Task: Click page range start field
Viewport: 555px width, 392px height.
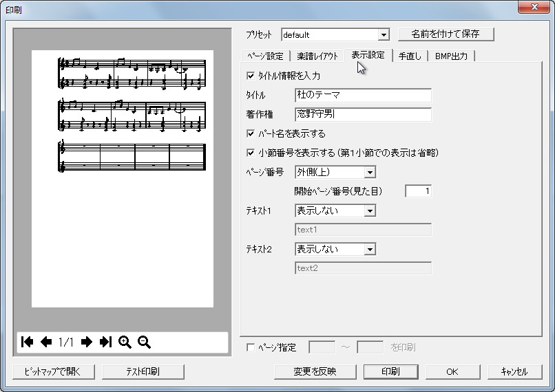Action: (x=322, y=347)
